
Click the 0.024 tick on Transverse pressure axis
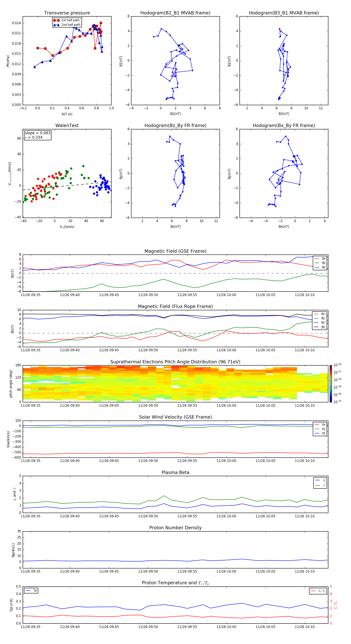[x=17, y=23]
